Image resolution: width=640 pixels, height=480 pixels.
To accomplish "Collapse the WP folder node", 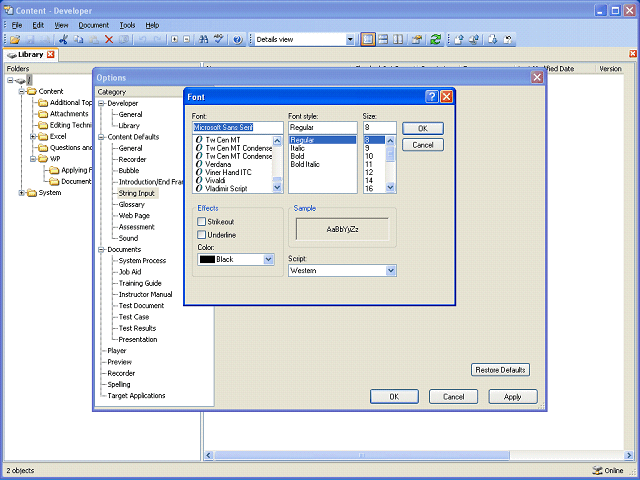I will point(33,159).
